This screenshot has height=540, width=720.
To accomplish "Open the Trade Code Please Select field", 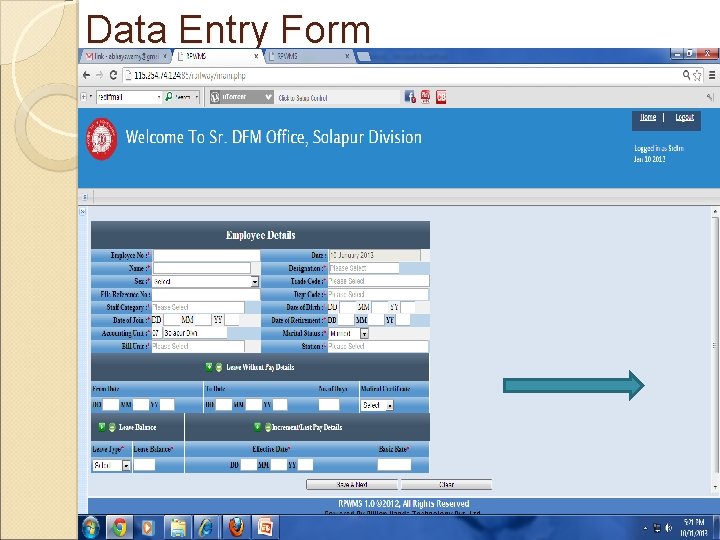I will (378, 281).
